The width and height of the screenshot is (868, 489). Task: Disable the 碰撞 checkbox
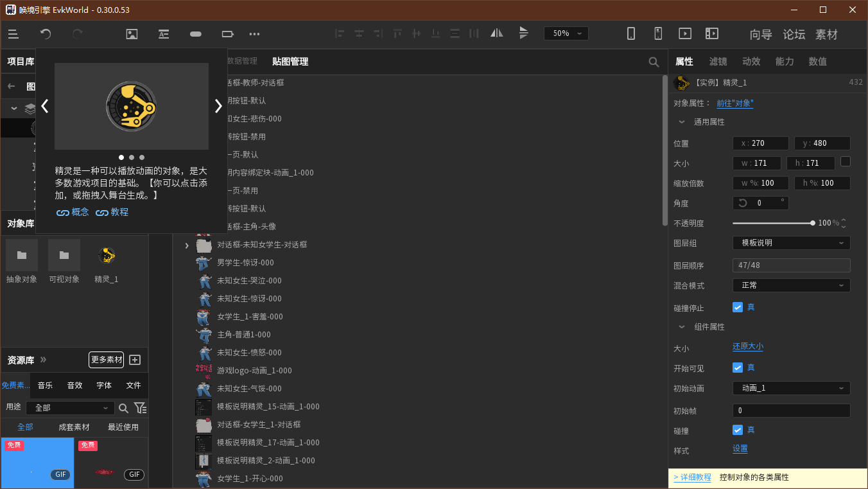[738, 429]
